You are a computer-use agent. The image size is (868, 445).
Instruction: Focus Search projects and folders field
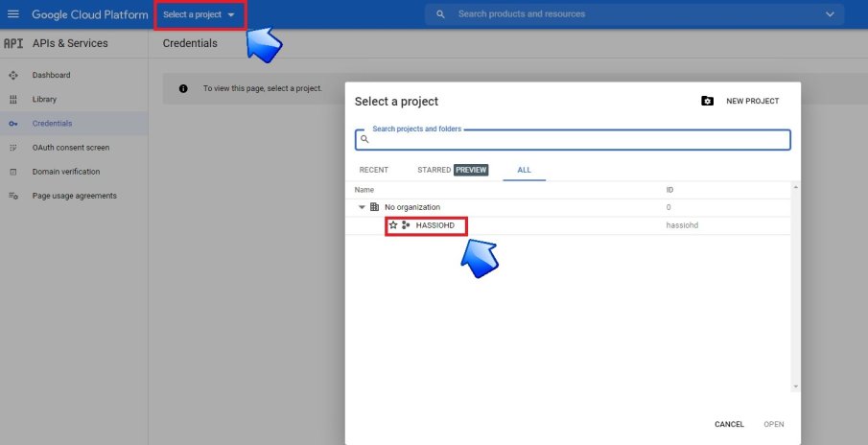tap(573, 140)
